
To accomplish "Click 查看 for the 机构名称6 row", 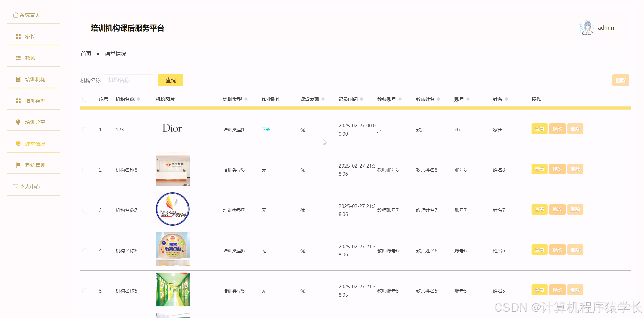I will click(x=540, y=250).
